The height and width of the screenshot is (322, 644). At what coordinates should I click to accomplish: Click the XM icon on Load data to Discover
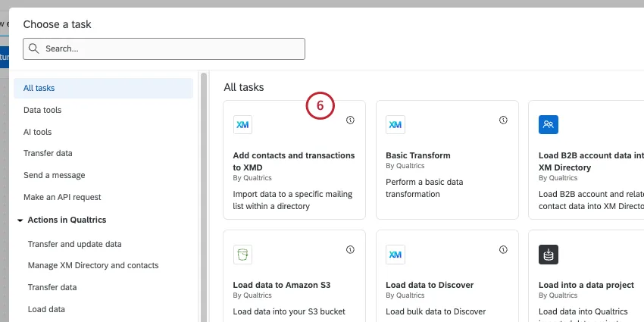(395, 255)
